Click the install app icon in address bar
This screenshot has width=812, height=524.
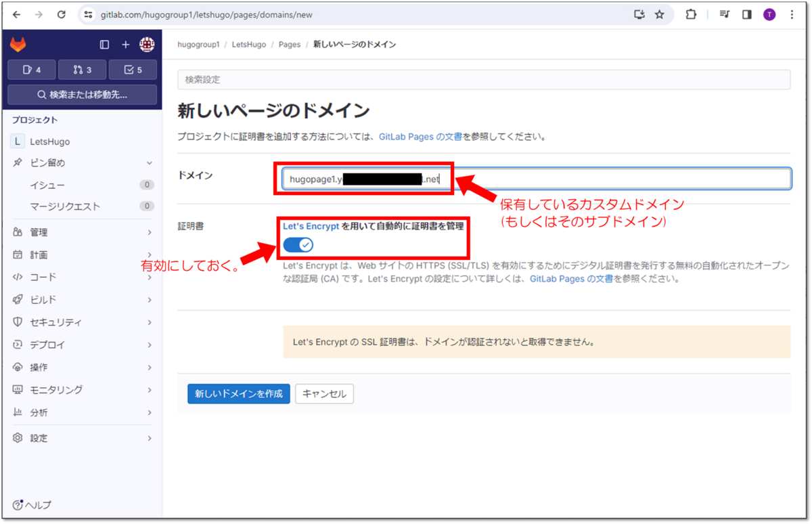639,14
